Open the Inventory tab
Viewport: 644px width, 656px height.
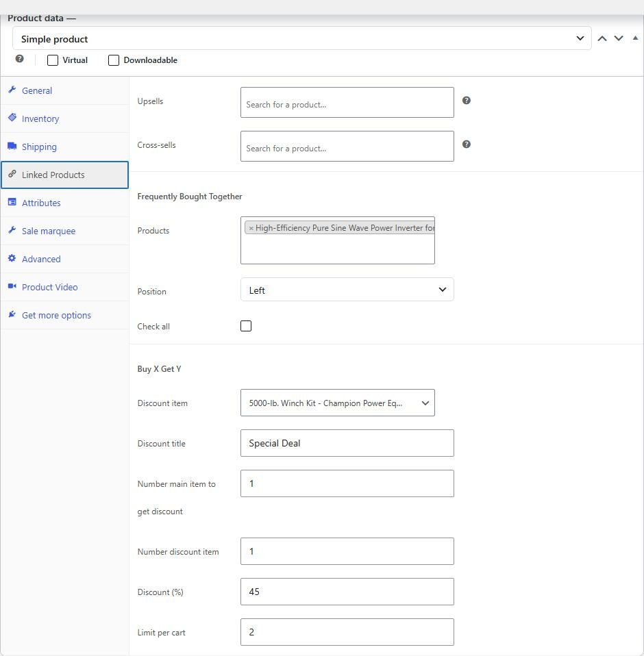(x=65, y=119)
